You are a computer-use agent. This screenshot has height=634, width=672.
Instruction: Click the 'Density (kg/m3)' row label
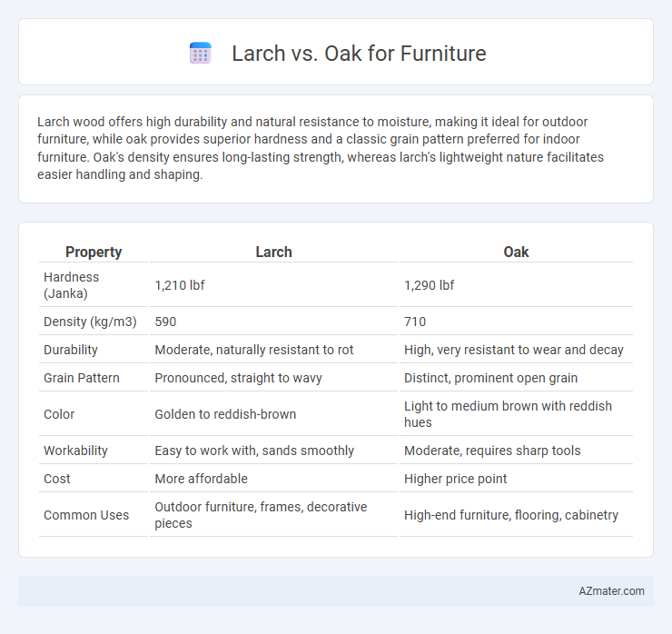(90, 322)
